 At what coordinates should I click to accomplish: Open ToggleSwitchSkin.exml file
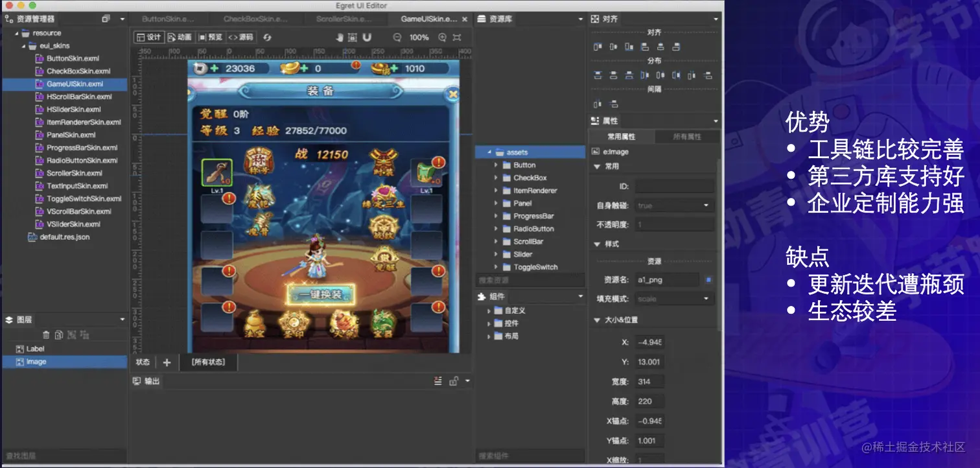84,199
